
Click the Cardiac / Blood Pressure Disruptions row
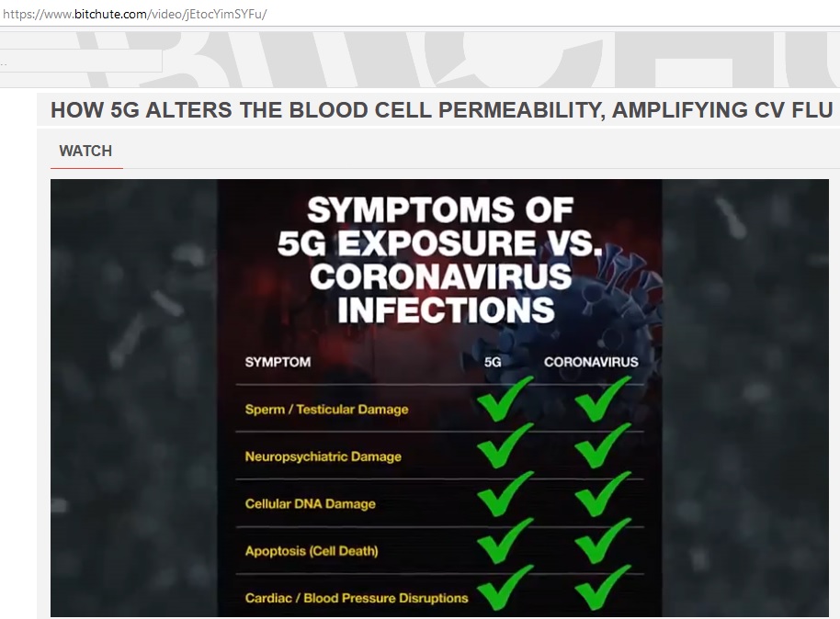coord(353,598)
